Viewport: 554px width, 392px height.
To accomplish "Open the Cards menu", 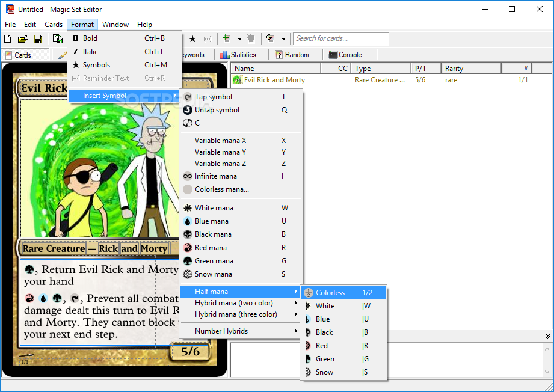I will (54, 25).
